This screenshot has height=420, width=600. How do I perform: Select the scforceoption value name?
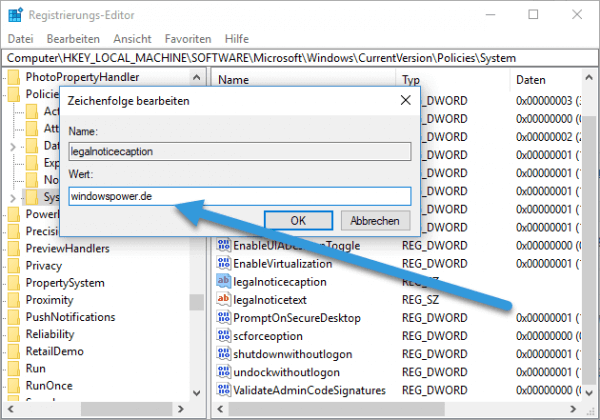(268, 336)
